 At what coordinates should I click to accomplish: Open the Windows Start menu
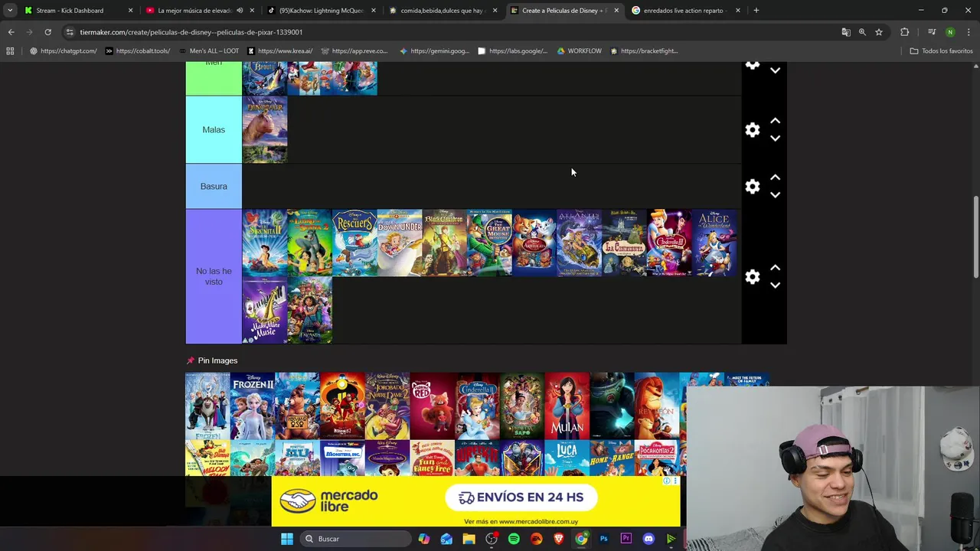coord(286,539)
